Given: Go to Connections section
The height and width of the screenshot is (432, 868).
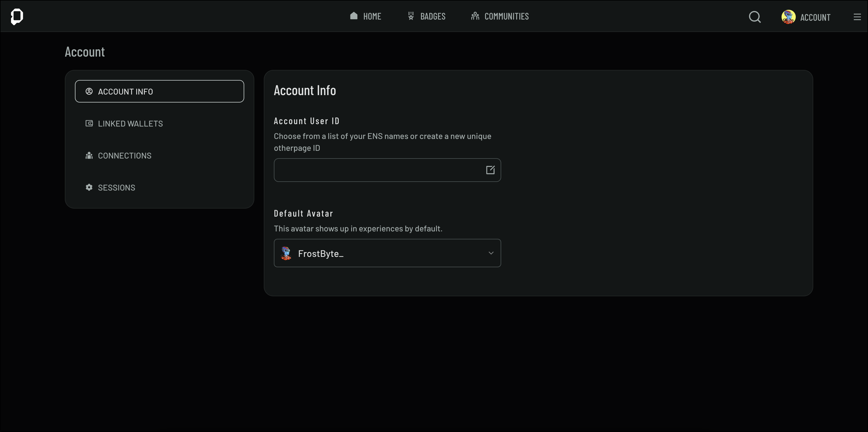Looking at the screenshot, I should click(x=125, y=156).
